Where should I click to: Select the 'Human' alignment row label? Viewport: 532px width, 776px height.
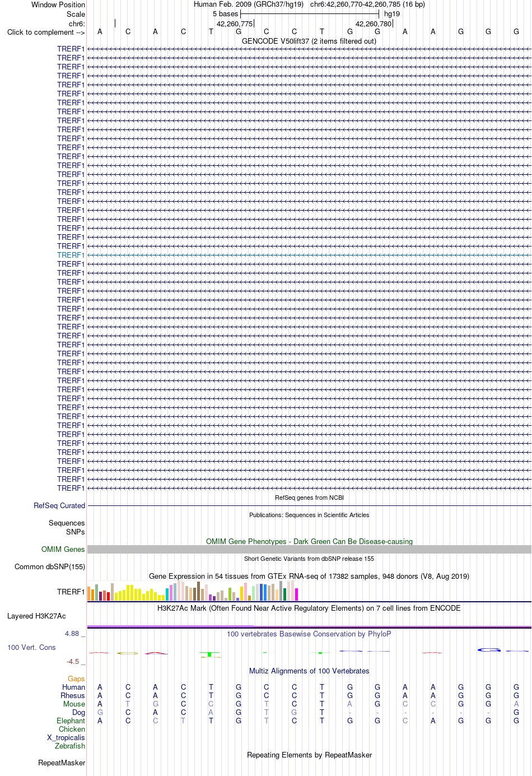tap(74, 687)
